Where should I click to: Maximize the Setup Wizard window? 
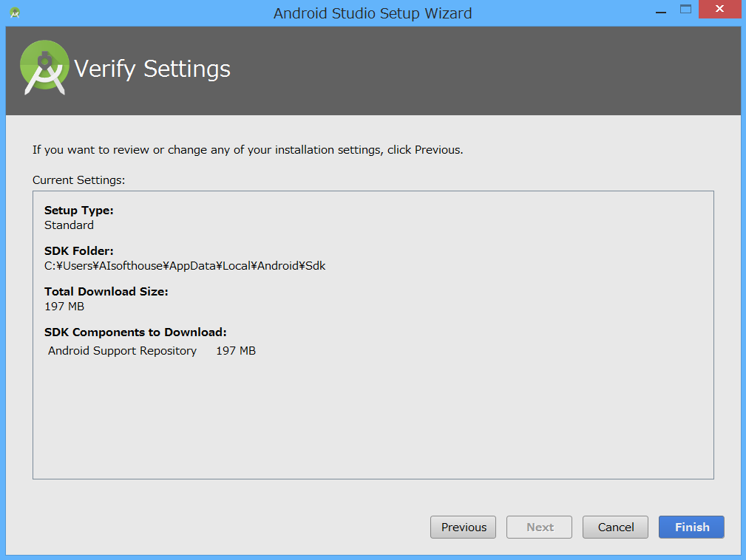(x=685, y=10)
